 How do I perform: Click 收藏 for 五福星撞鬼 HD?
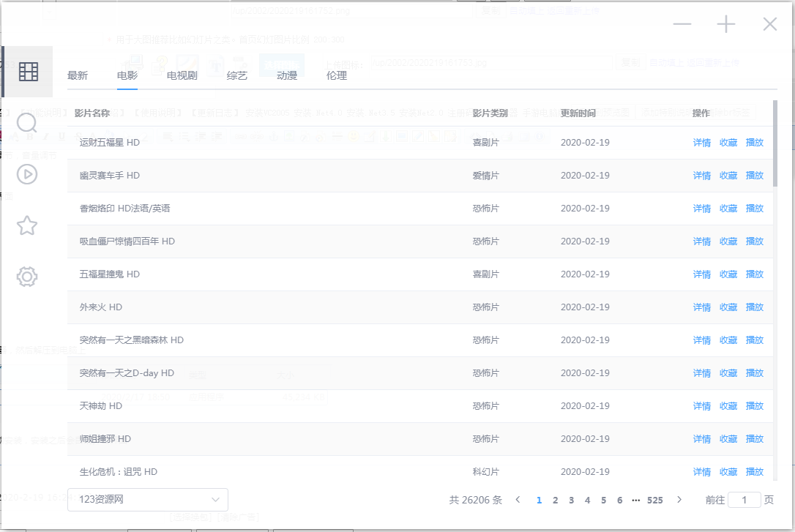point(728,274)
